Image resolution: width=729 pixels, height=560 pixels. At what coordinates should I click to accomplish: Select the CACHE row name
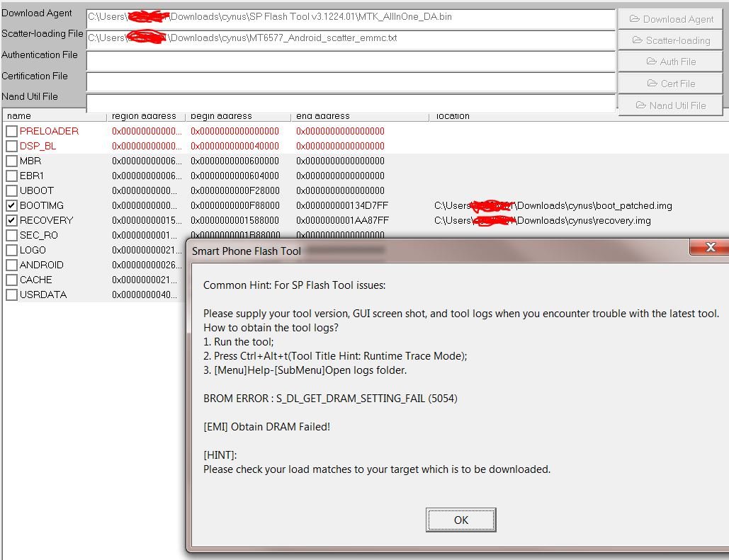pyautogui.click(x=36, y=280)
